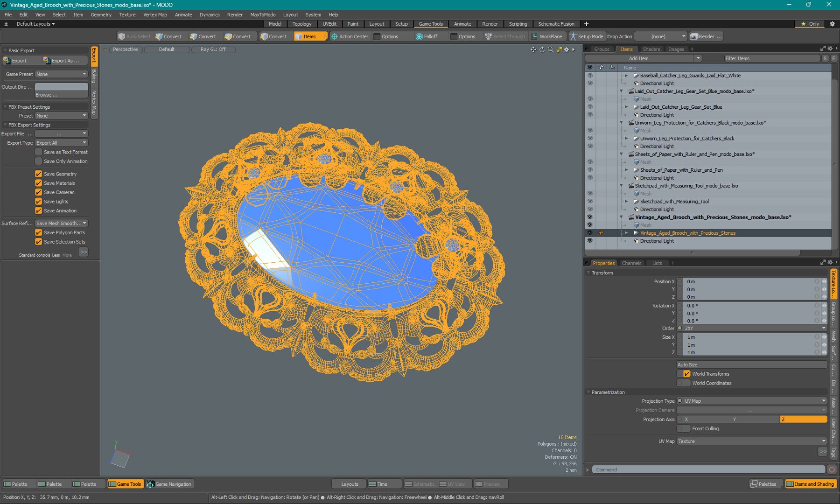Click the Render button in toolbar
Image resolution: width=840 pixels, height=504 pixels.
click(x=706, y=36)
